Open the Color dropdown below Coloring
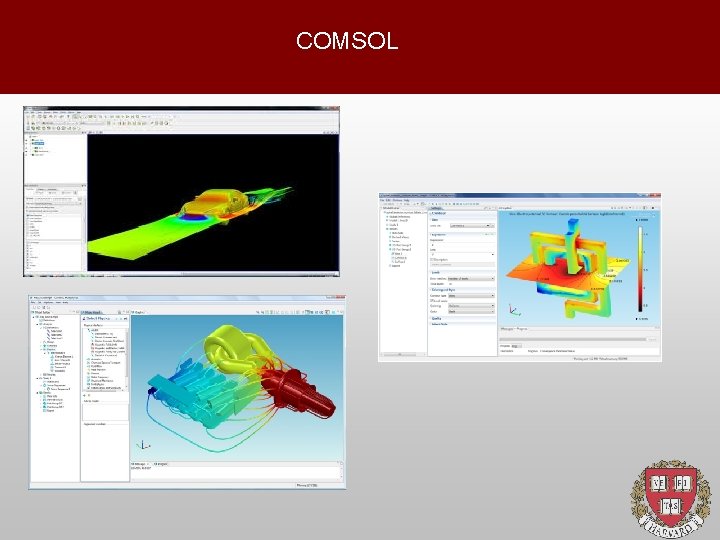Screen dimensions: 720x540 (472, 312)
